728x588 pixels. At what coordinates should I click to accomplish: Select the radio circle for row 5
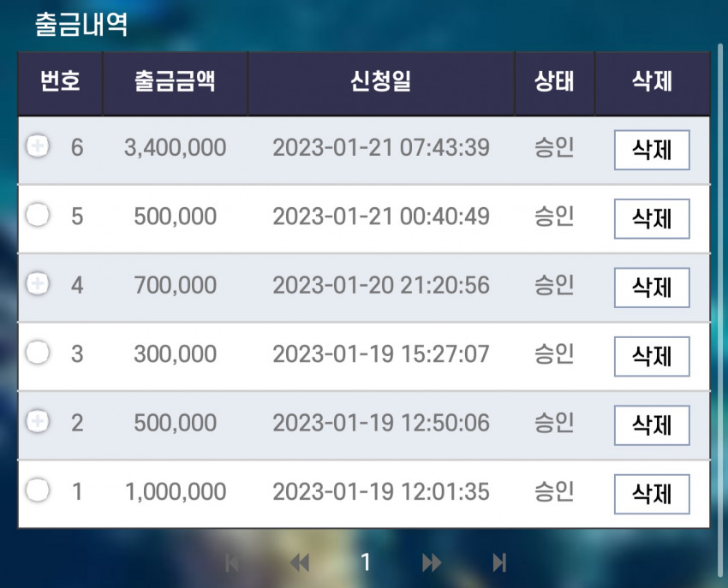click(38, 215)
